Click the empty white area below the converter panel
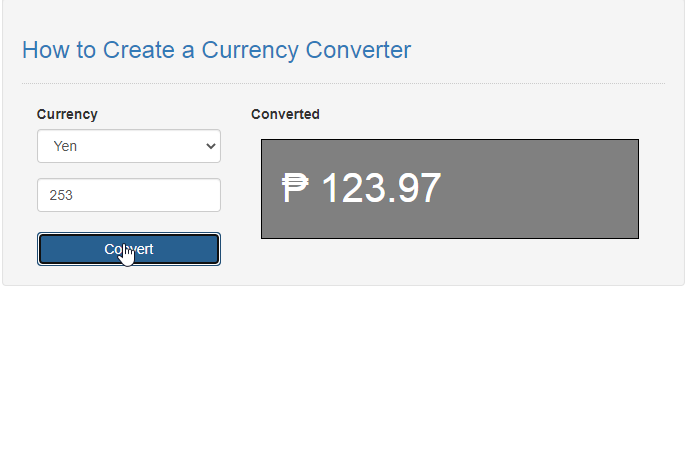The width and height of the screenshot is (687, 451). click(x=344, y=368)
